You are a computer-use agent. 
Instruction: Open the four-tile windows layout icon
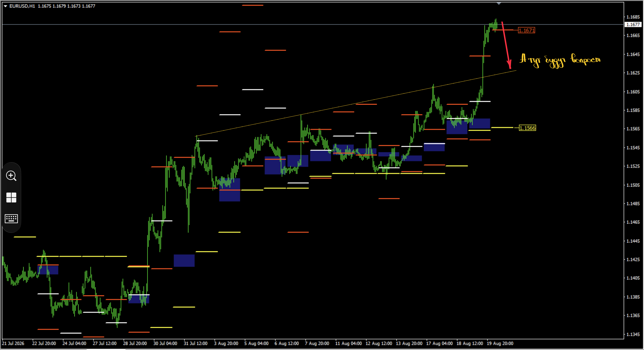[11, 198]
